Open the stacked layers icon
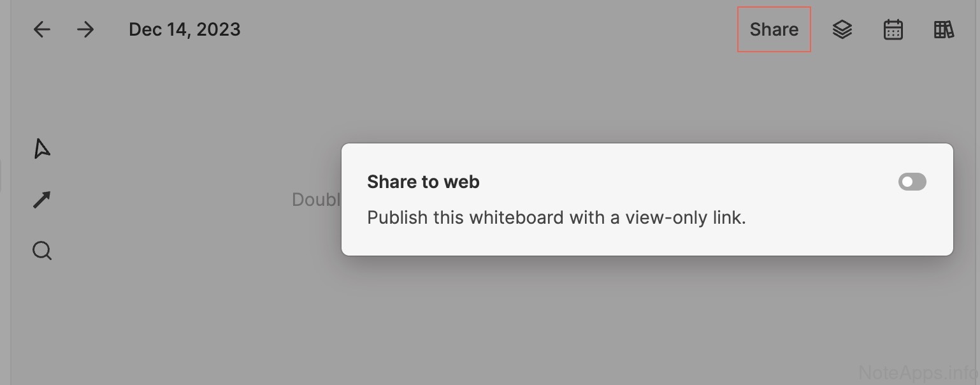The width and height of the screenshot is (980, 385). [x=842, y=29]
